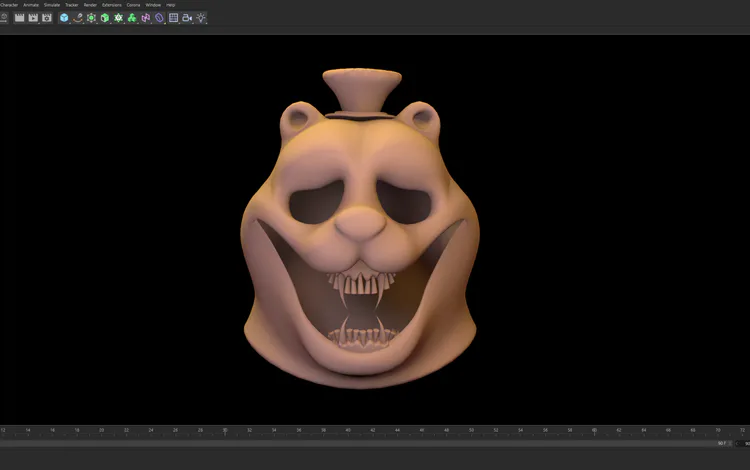Click the Floor grid environment icon
The width and height of the screenshot is (750, 470).
tap(174, 18)
